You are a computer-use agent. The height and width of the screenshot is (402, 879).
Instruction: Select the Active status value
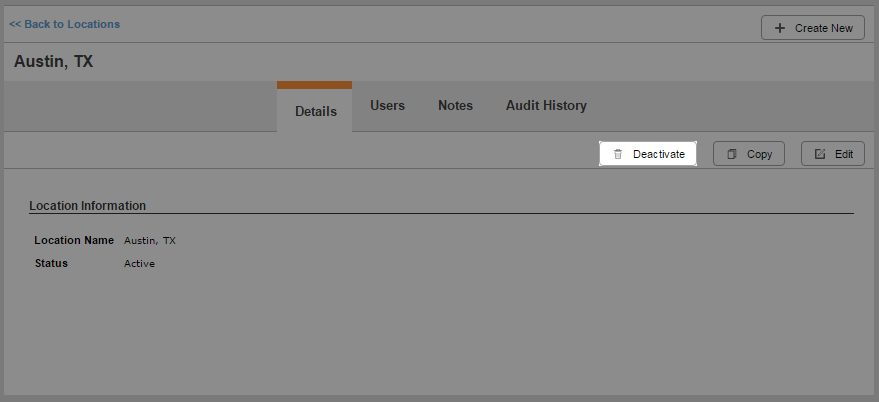pos(139,264)
